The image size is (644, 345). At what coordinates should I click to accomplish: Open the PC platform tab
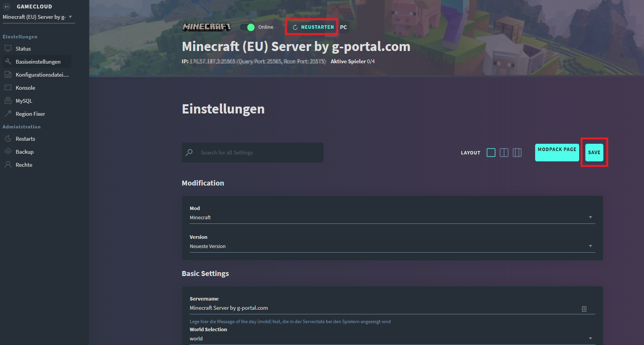(343, 27)
